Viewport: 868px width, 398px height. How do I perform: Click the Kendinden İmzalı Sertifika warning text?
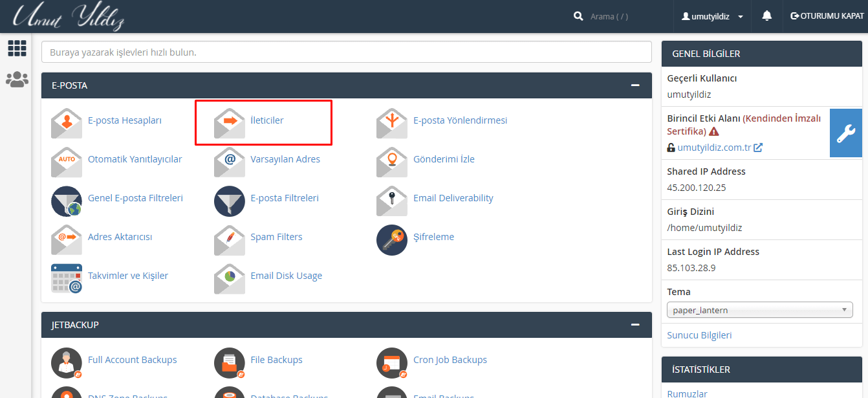pyautogui.click(x=744, y=124)
